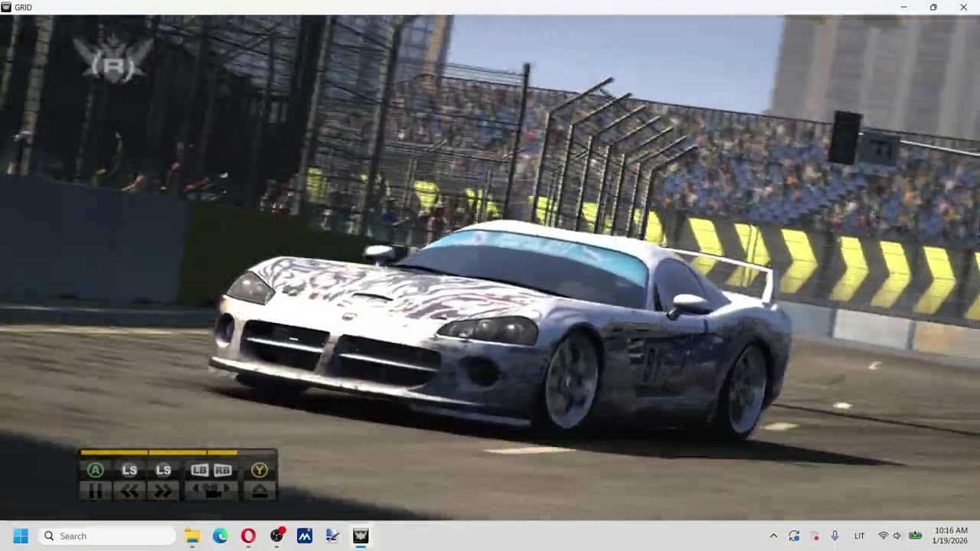Launch Microsoft Edge from the taskbar
Image resolution: width=980 pixels, height=551 pixels.
(220, 536)
